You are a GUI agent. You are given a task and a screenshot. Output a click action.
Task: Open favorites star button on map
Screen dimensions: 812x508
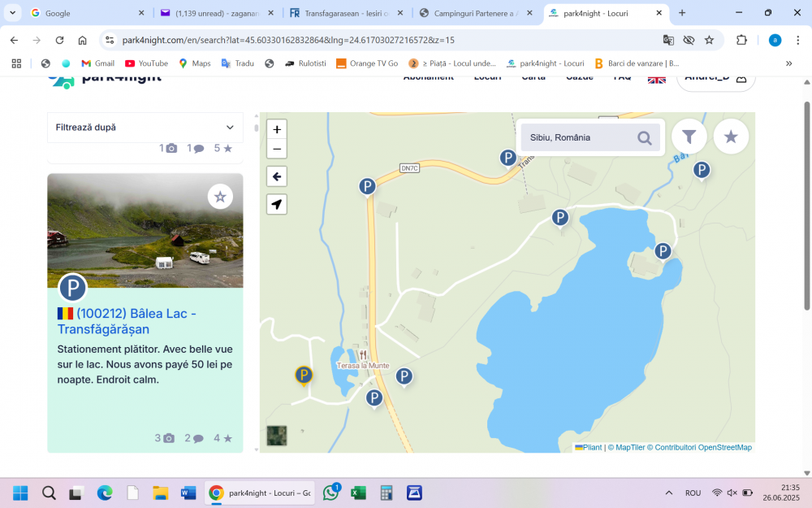point(731,137)
